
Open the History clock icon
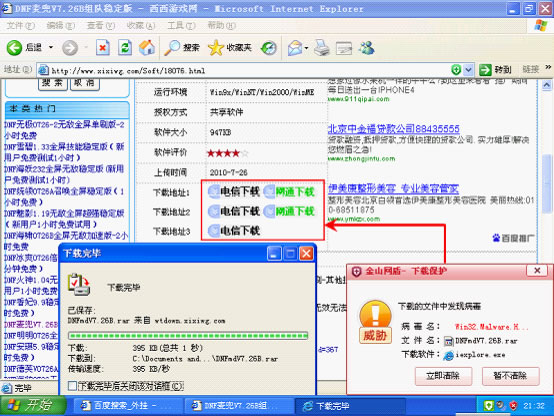[269, 48]
